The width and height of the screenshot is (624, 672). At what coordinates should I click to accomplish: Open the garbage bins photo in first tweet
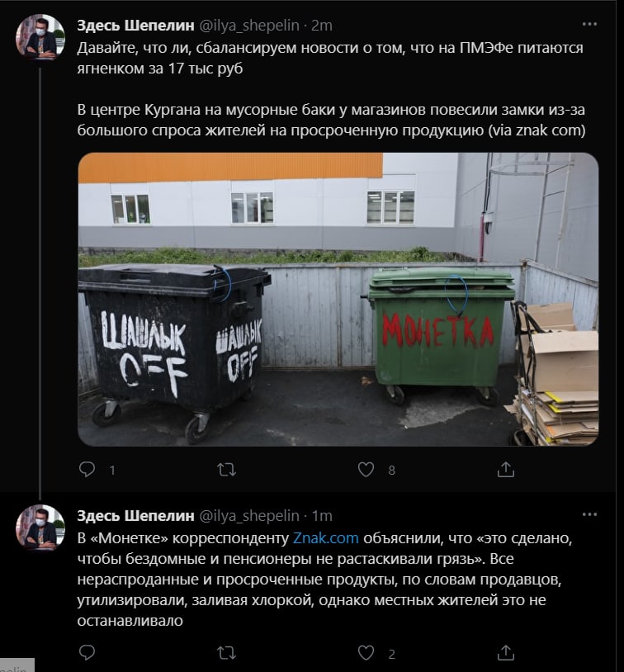click(x=338, y=299)
